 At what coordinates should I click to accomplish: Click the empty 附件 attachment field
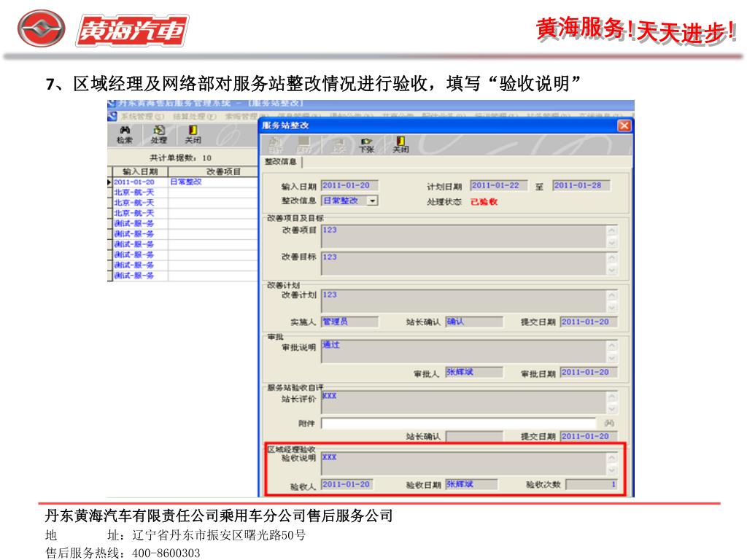pyautogui.click(x=458, y=424)
